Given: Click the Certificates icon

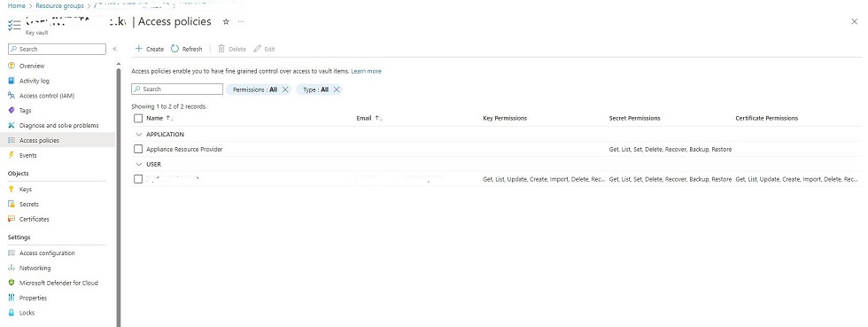Looking at the screenshot, I should tap(11, 220).
